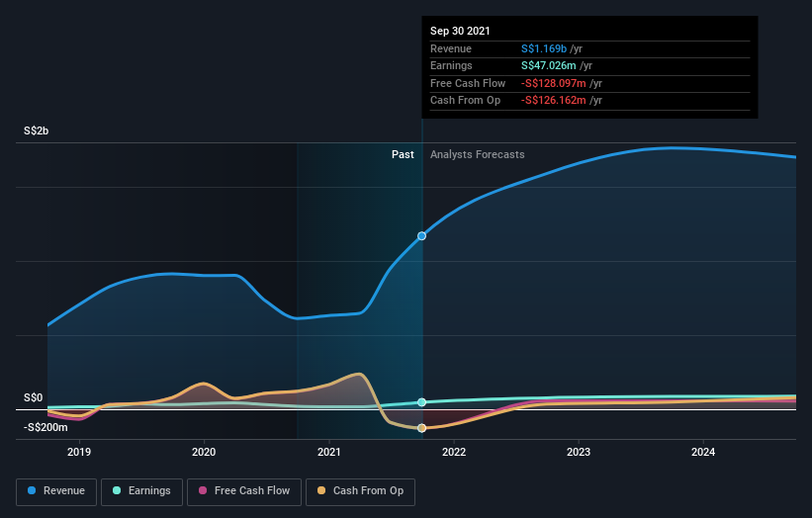Screen dimensions: 812x518
Task: Click the Free Cash Flow row label in the tooltip
Action: click(468, 83)
